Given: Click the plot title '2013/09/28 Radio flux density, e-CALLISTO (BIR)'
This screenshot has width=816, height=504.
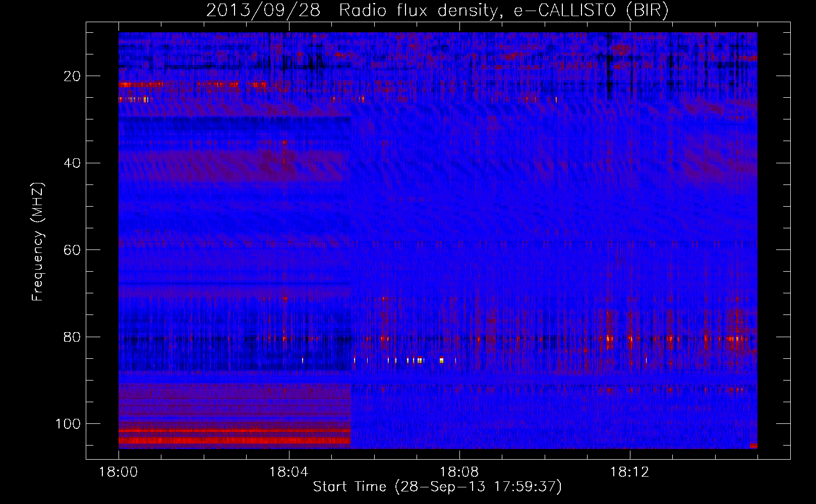Looking at the screenshot, I should coord(437,11).
